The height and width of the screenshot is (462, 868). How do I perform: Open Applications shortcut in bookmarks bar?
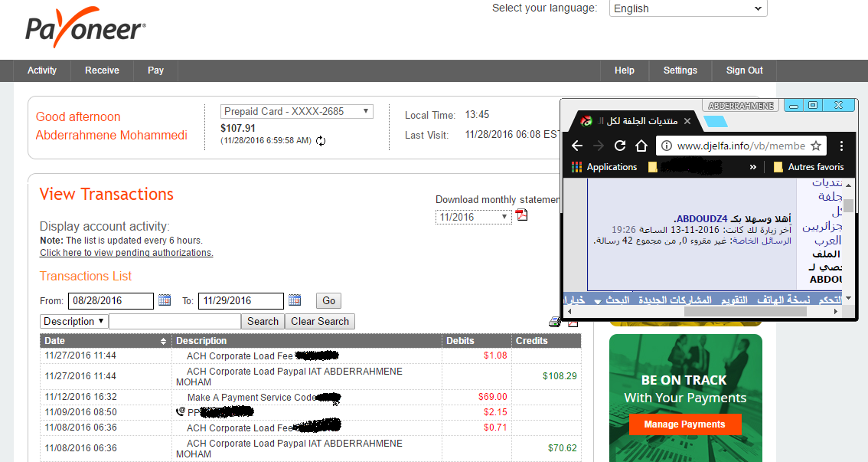604,167
